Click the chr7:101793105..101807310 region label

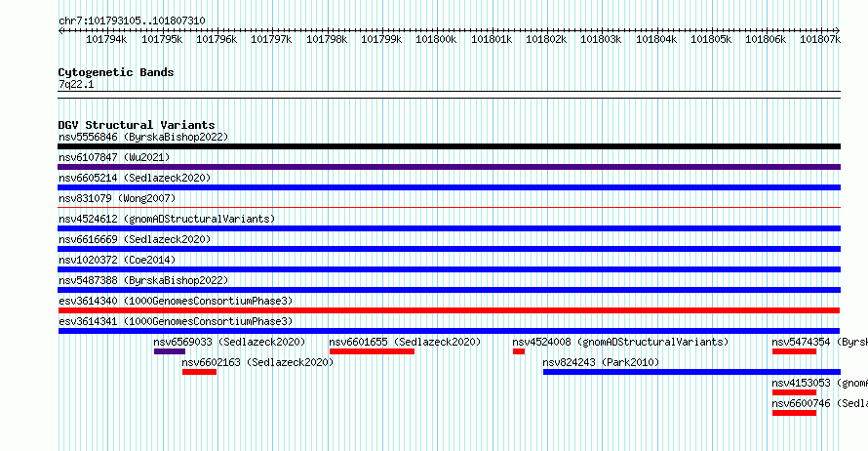132,21
